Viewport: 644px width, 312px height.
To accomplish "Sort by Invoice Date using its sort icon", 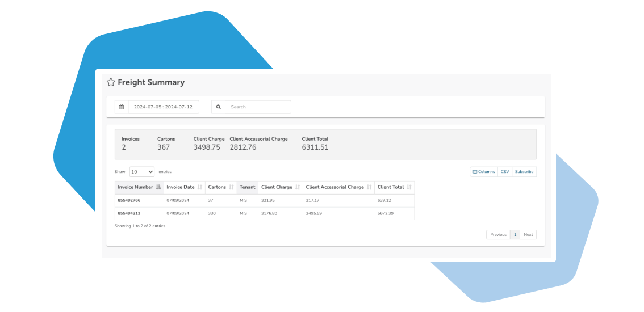I will click(x=200, y=187).
